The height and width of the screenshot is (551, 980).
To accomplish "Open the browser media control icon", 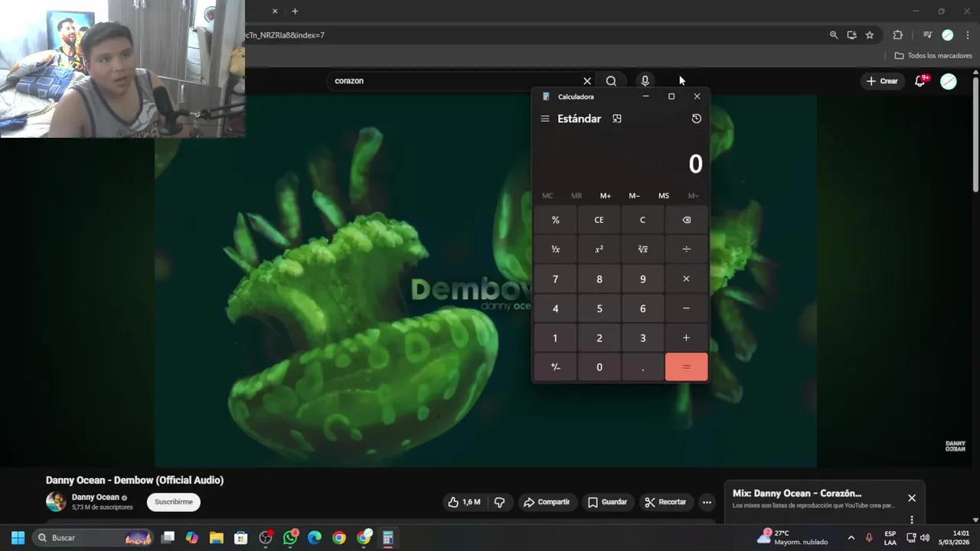I will [x=926, y=35].
